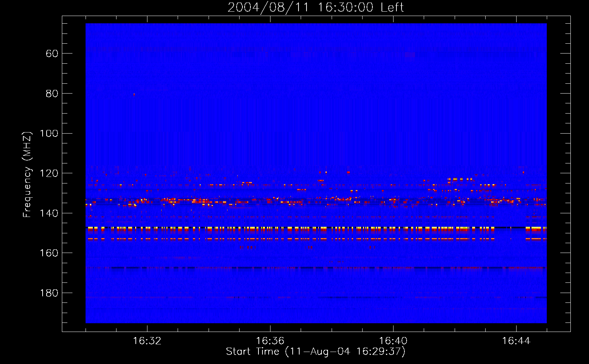Image resolution: width=589 pixels, height=364 pixels.
Task: Click the 16:44 time tick label
Action: pyautogui.click(x=516, y=341)
